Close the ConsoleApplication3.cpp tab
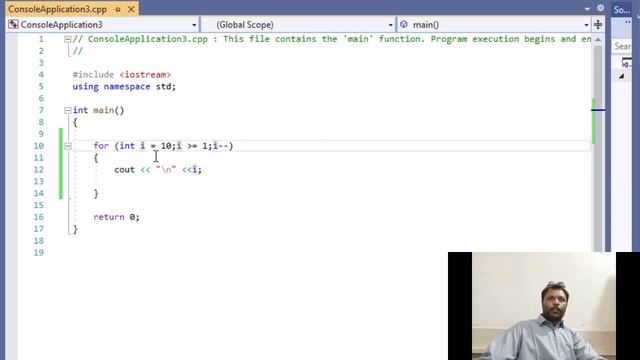 pyautogui.click(x=131, y=9)
